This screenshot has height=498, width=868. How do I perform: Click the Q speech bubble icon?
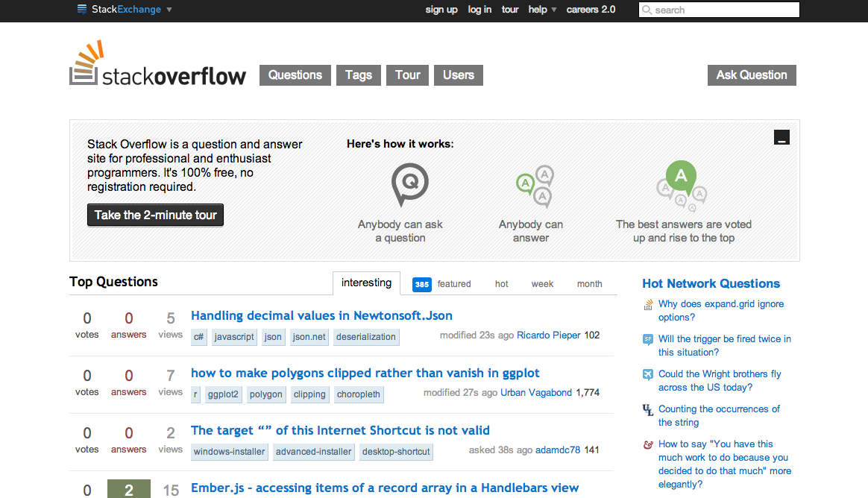409,184
